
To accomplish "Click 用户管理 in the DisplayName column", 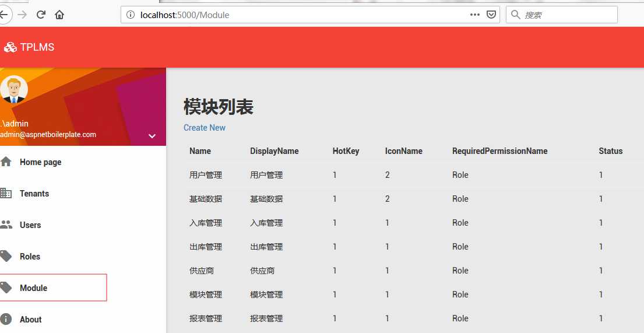I will pyautogui.click(x=266, y=175).
